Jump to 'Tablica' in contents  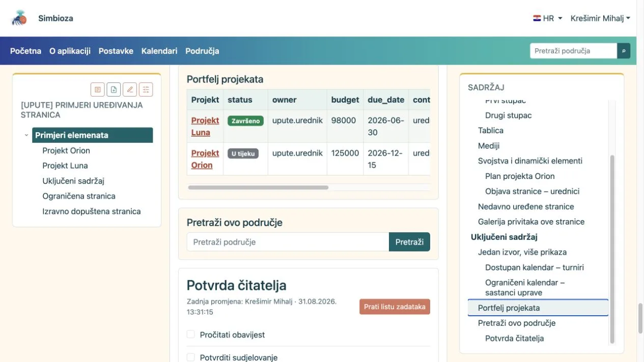491,131
